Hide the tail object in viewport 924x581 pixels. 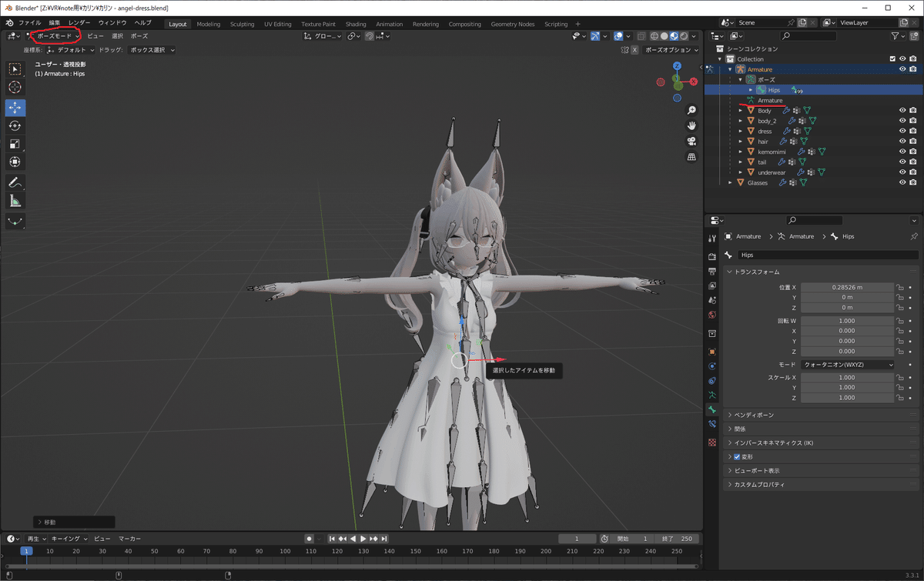click(x=902, y=162)
